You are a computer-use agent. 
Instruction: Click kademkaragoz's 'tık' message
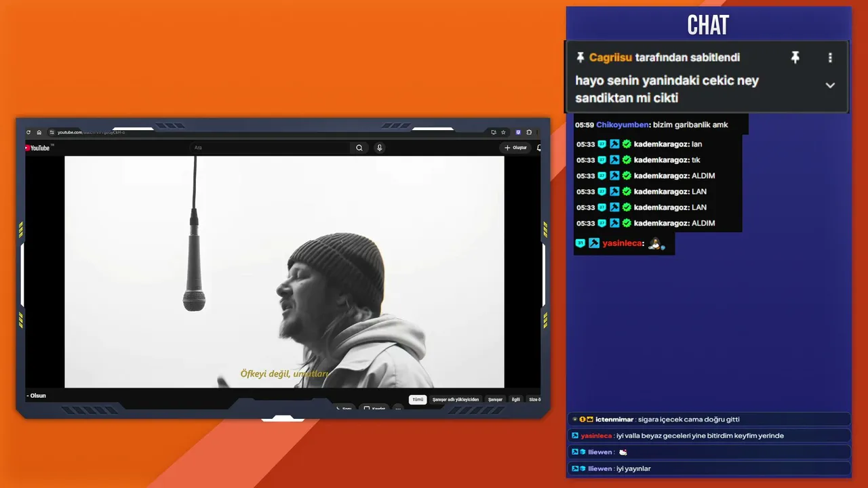click(696, 160)
